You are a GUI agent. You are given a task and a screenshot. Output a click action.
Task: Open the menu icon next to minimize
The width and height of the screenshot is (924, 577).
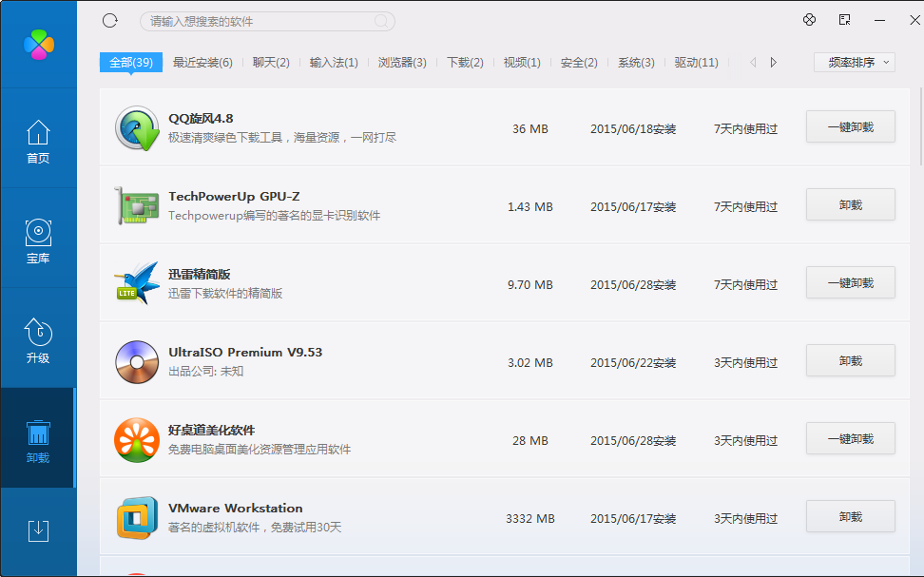click(x=844, y=19)
